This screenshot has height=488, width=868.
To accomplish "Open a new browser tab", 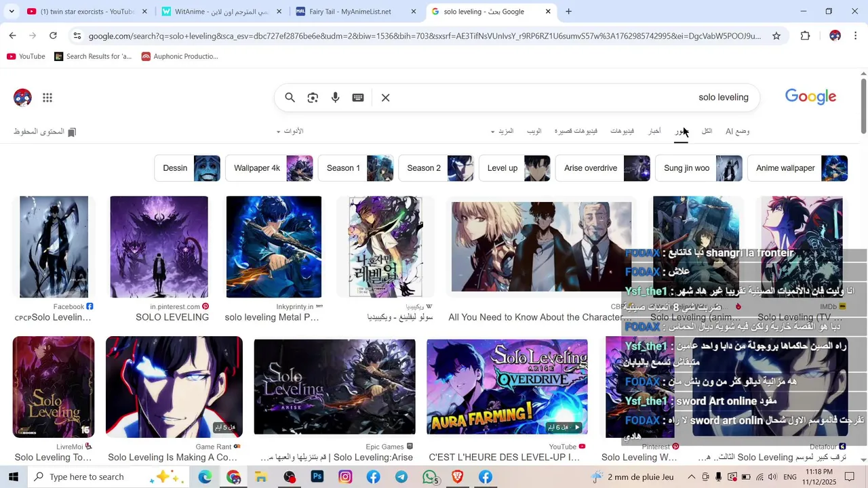I will click(x=568, y=12).
